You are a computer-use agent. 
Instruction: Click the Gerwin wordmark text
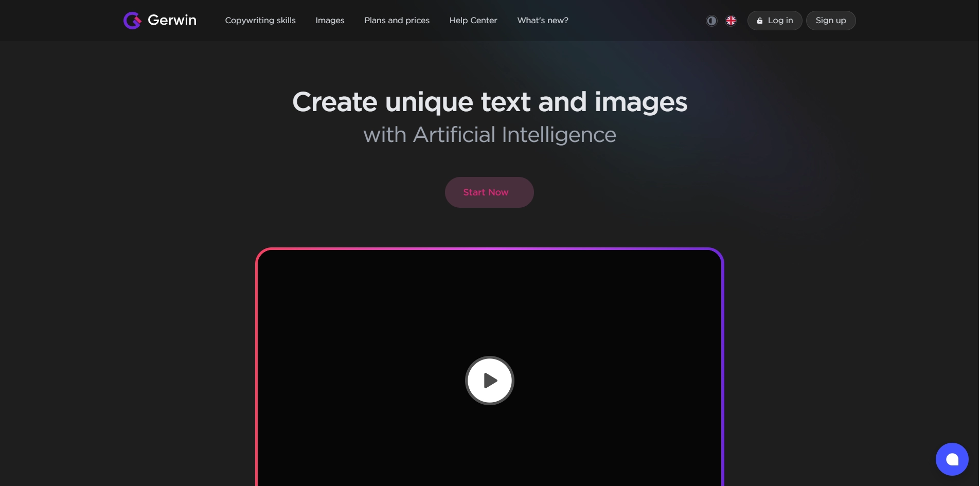coord(172,20)
